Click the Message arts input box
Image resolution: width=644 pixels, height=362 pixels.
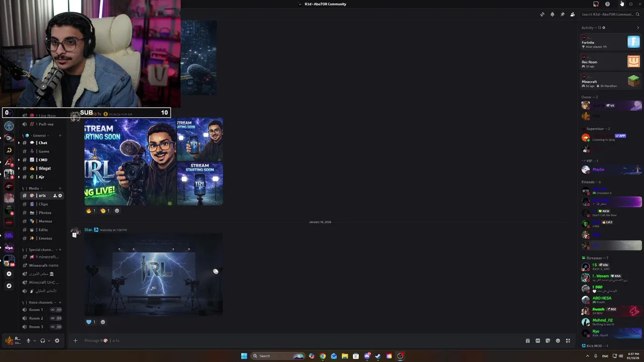point(302,340)
